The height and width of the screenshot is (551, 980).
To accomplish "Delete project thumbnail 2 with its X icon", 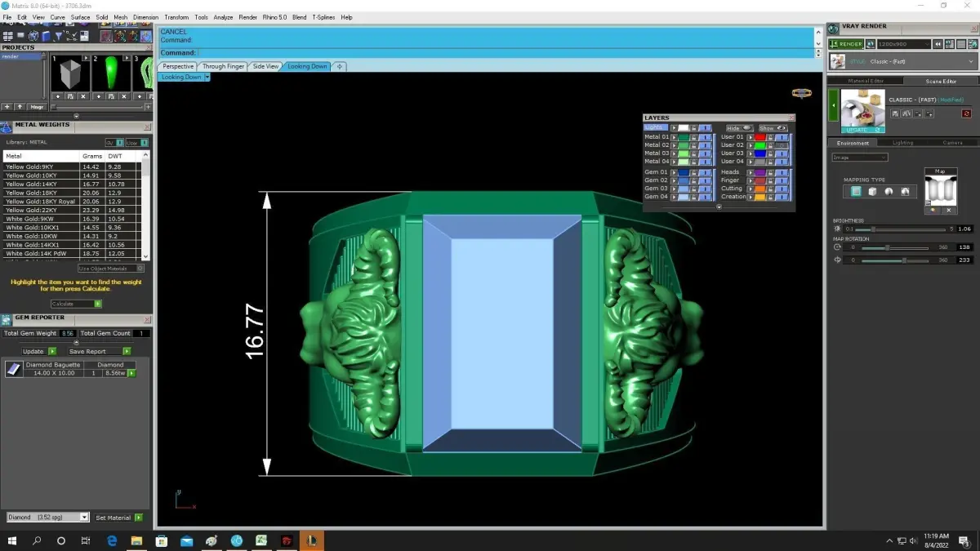I will click(x=124, y=96).
